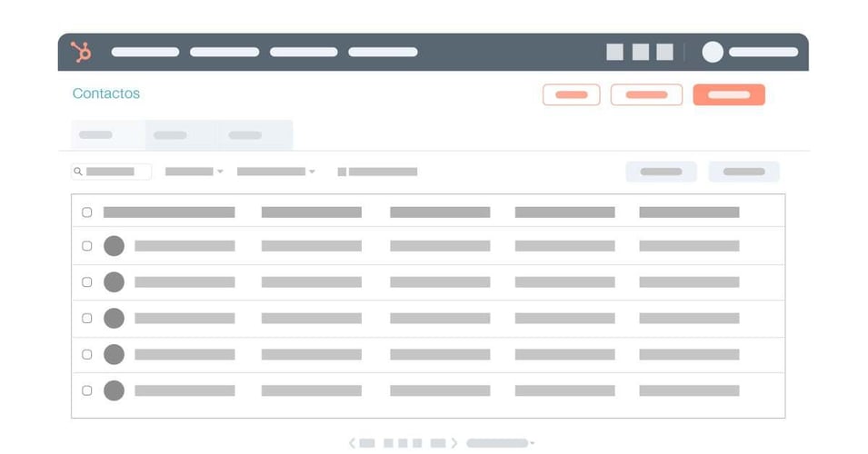This screenshot has height=454, width=868.
Task: Expand the second filter dropdown
Action: pos(275,172)
